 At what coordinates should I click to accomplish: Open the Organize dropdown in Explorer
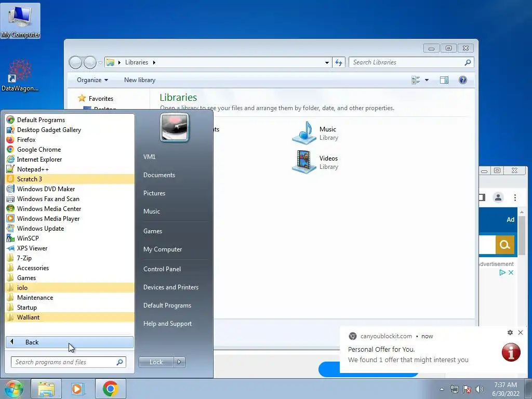[x=92, y=80]
